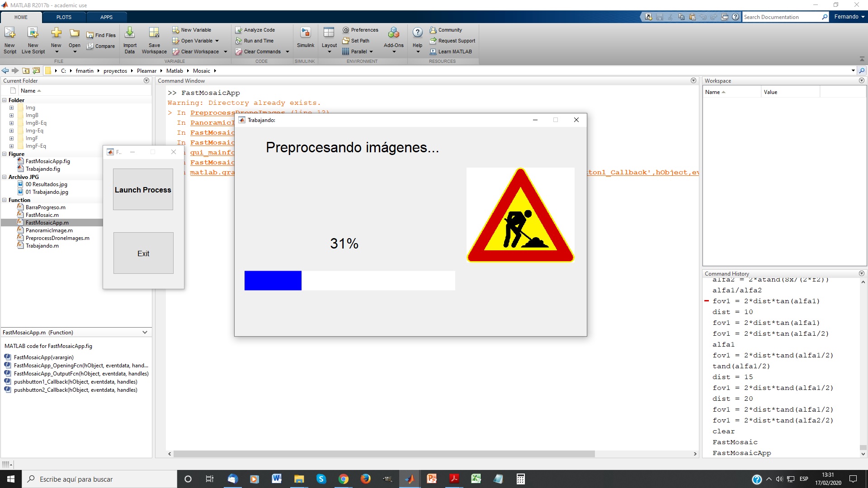Click the Open folder icon
This screenshot has height=488, width=868.
75,33
